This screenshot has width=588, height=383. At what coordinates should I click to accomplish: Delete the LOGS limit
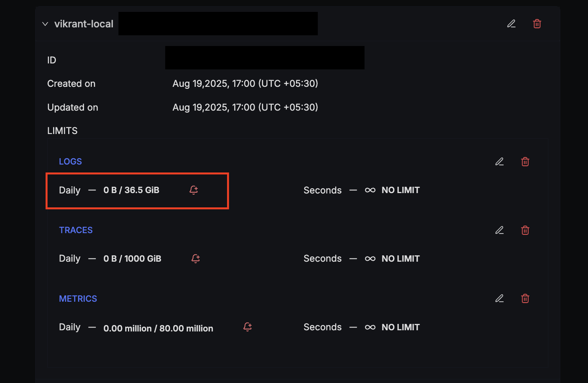point(525,161)
